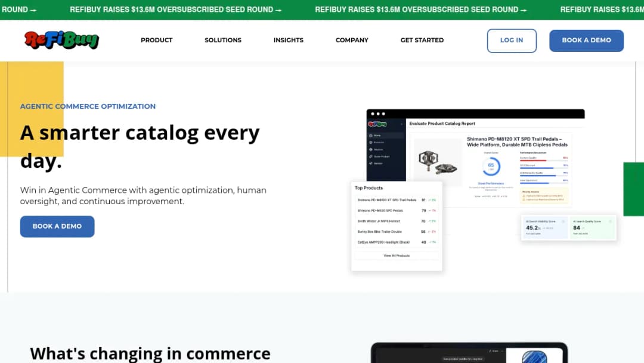
Task: Click Book a Demo in the header
Action: 587,41
